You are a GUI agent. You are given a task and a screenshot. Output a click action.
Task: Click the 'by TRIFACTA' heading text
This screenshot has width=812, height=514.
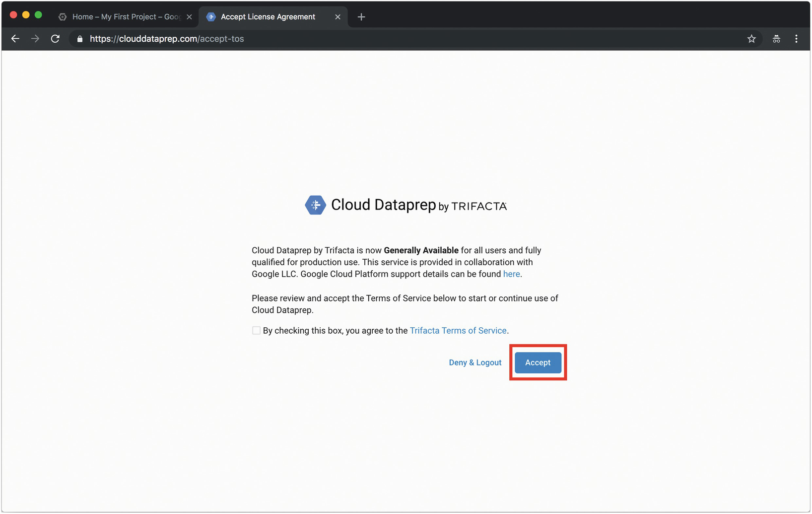click(x=473, y=207)
